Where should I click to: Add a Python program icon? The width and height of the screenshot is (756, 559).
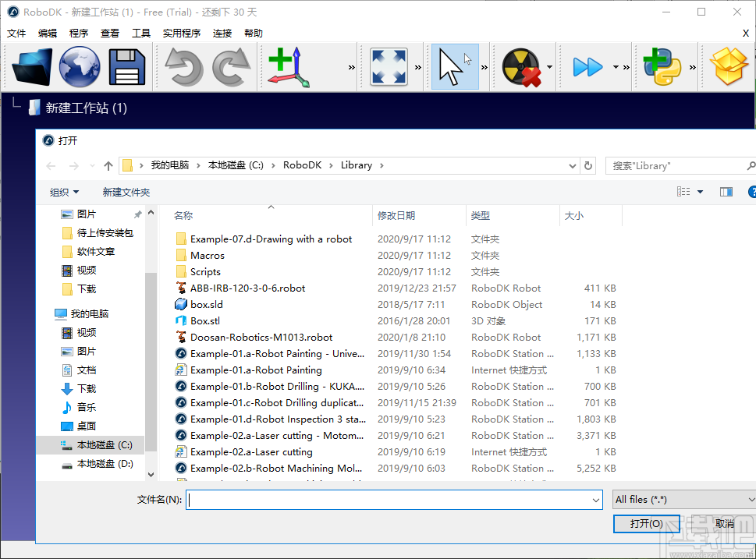tap(662, 67)
